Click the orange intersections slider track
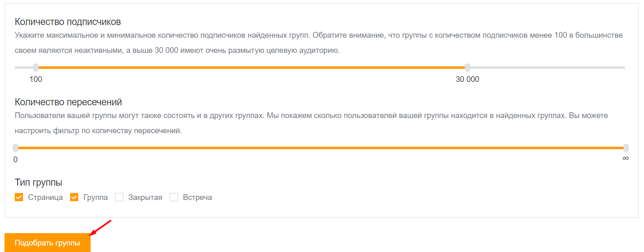The width and height of the screenshot is (644, 252). (321, 148)
